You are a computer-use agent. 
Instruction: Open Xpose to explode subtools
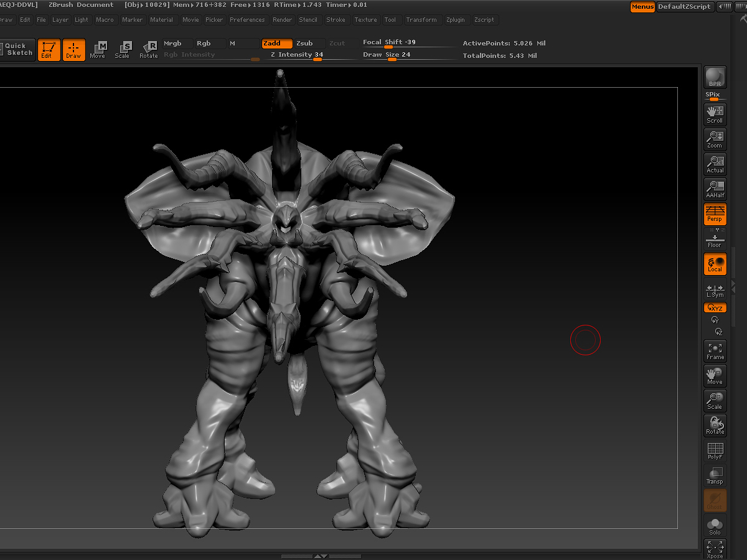point(715,549)
